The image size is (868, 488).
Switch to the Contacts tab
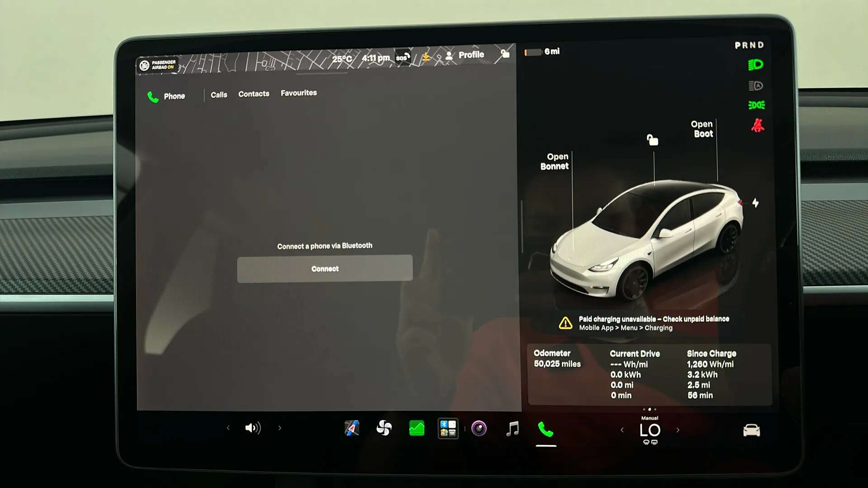pyautogui.click(x=254, y=94)
